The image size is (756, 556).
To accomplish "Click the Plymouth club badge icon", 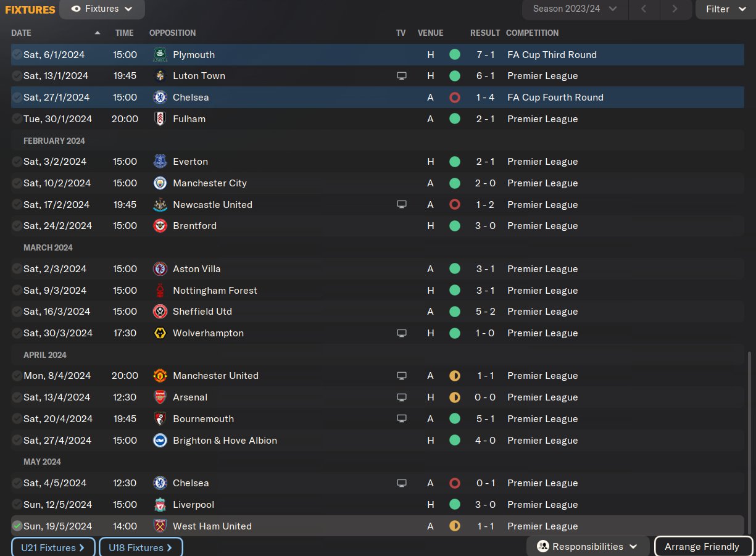I will (159, 55).
